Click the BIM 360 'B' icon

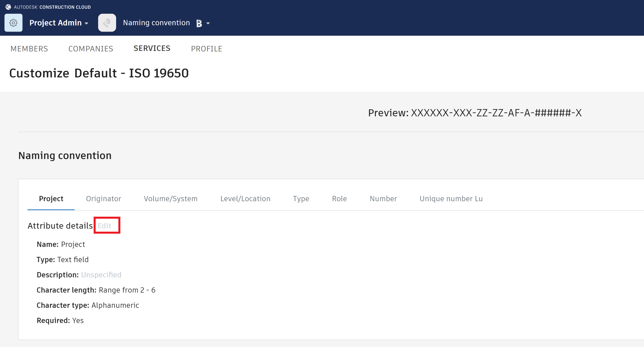(x=199, y=23)
